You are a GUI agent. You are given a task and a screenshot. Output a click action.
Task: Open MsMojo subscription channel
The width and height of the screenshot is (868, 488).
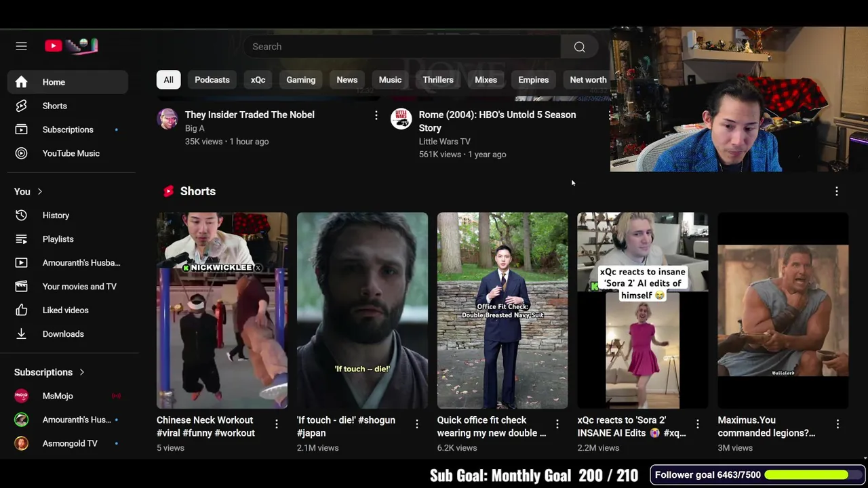[x=68, y=396]
